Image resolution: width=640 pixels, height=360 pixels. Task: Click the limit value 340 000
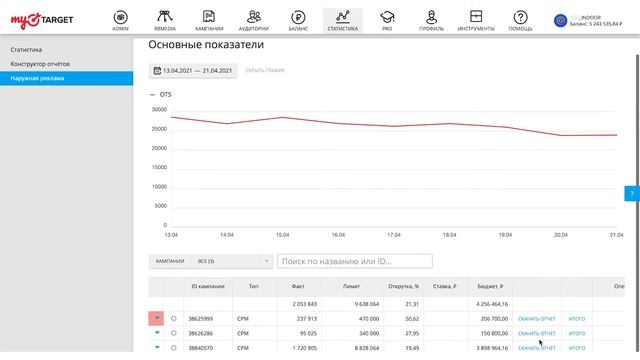point(369,333)
